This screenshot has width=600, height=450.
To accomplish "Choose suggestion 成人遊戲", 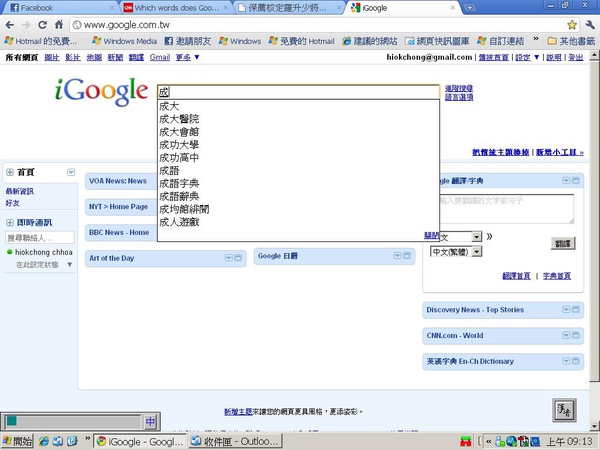I will (298, 222).
